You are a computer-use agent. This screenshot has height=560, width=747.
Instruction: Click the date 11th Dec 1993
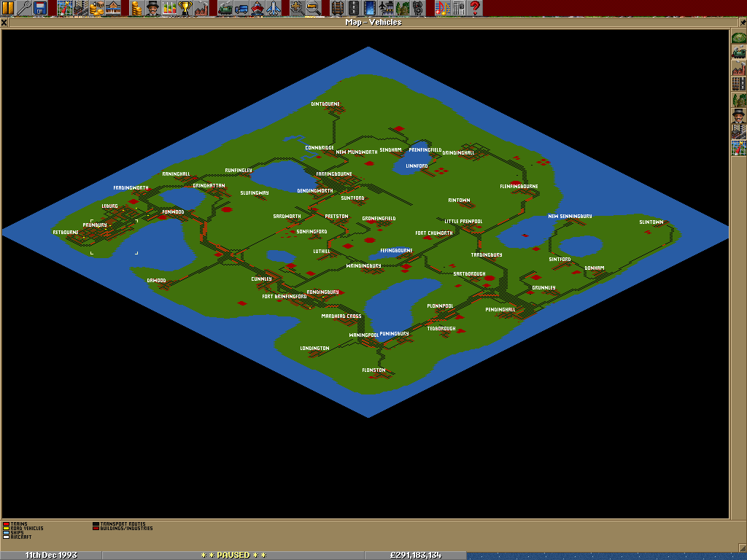[x=51, y=555]
